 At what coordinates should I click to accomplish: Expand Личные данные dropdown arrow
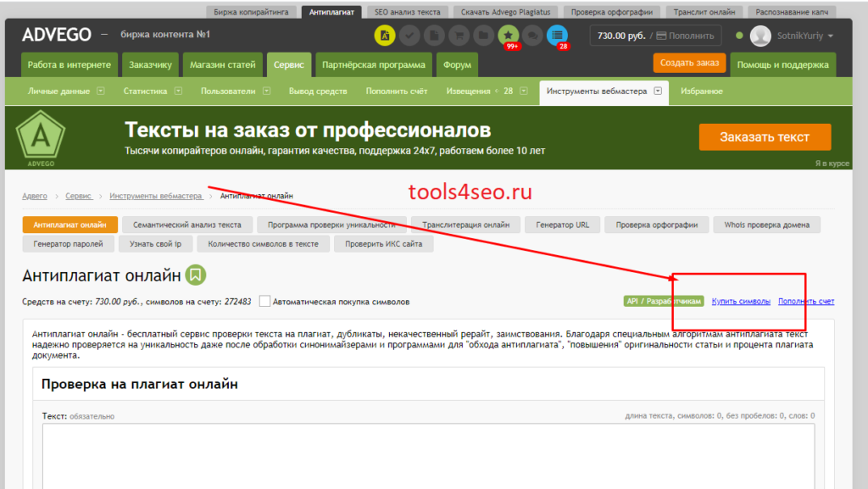(100, 91)
